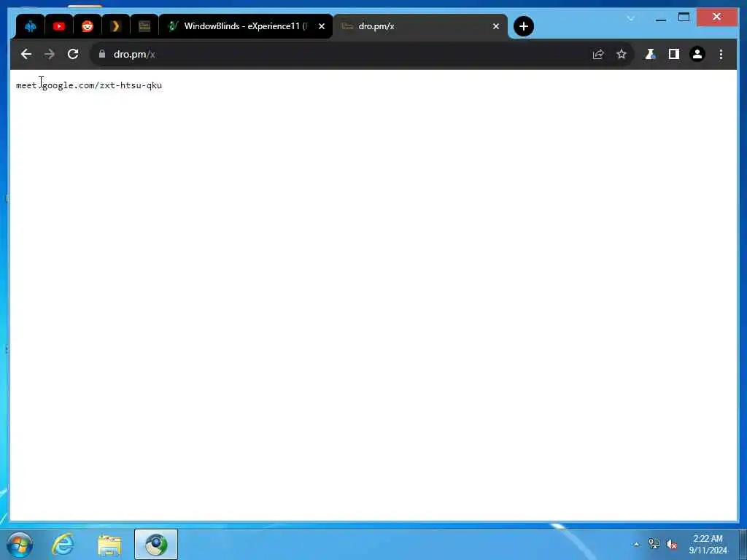Close the WindowBlinds eXperience11 tab

[322, 26]
